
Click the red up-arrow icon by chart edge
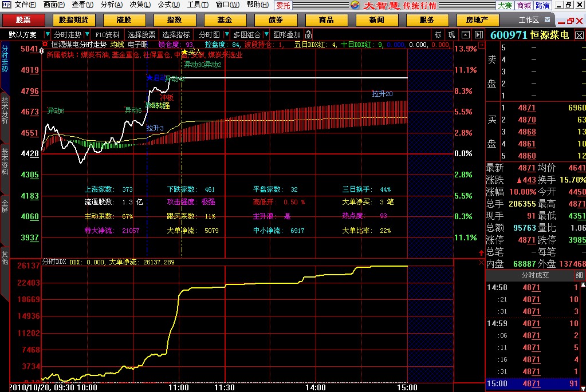[481, 252]
